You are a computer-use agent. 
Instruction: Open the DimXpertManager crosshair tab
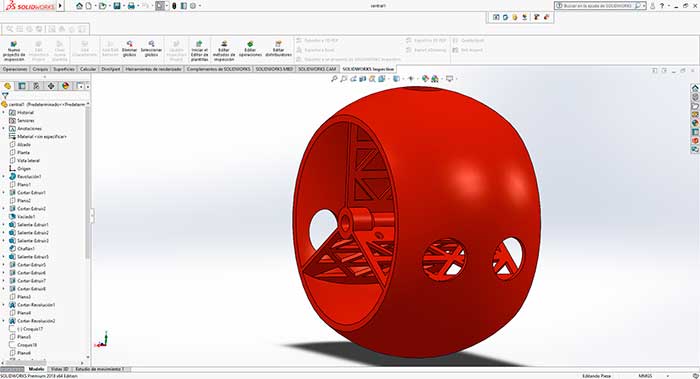click(51, 86)
